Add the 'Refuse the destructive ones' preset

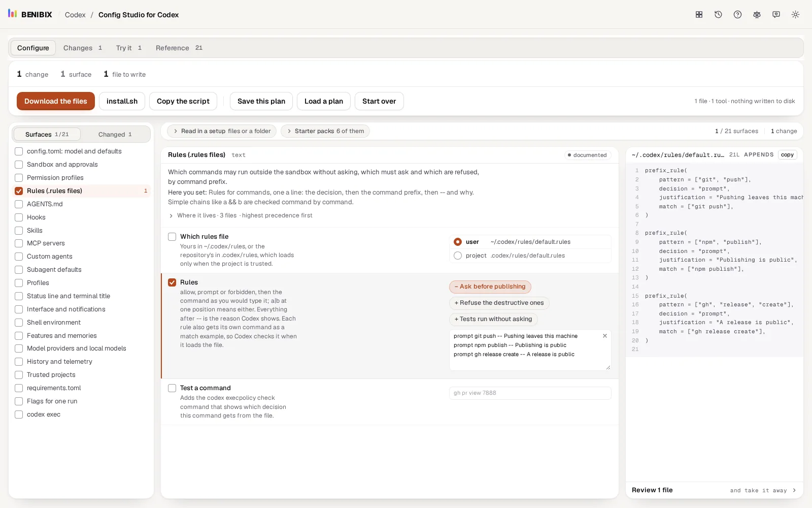[499, 303]
